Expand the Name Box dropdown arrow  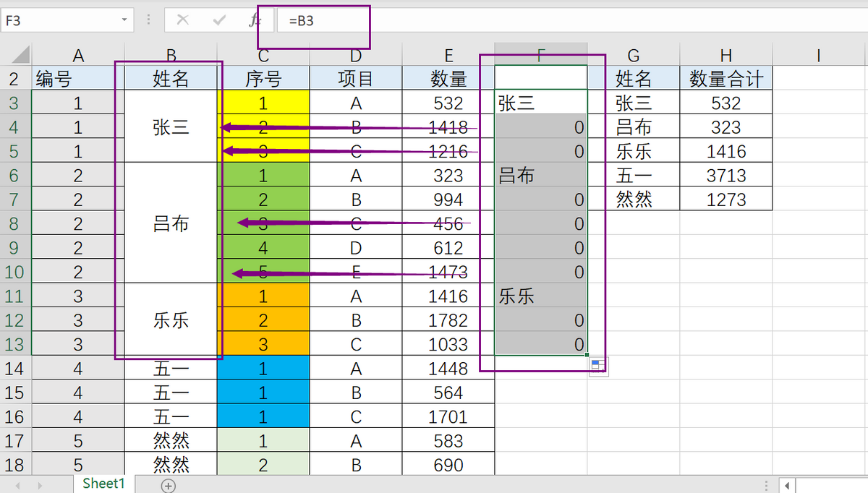(x=124, y=20)
